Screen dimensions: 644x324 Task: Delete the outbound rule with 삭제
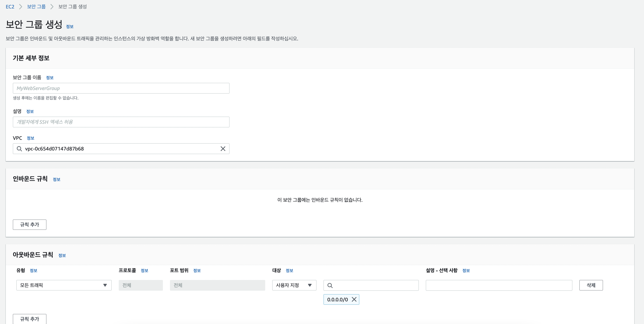tap(591, 285)
